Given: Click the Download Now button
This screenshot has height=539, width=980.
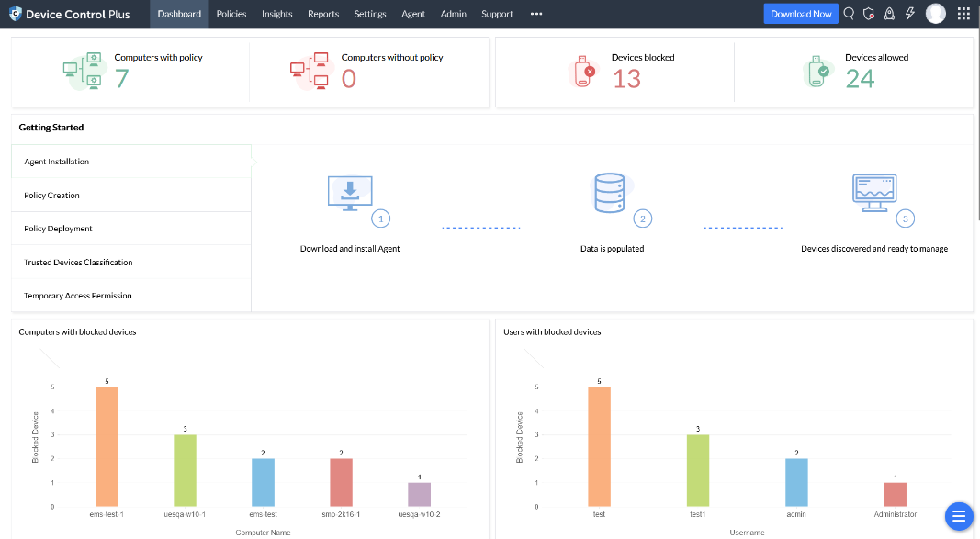Looking at the screenshot, I should (x=801, y=14).
